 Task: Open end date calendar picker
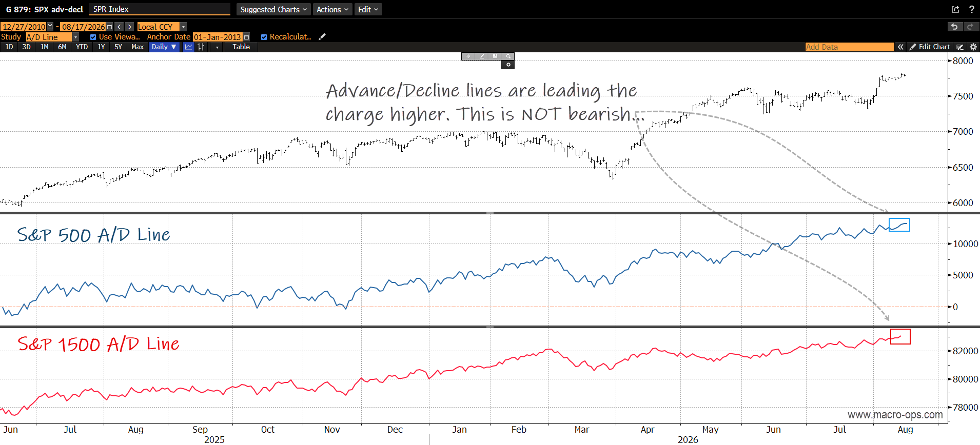coord(109,27)
